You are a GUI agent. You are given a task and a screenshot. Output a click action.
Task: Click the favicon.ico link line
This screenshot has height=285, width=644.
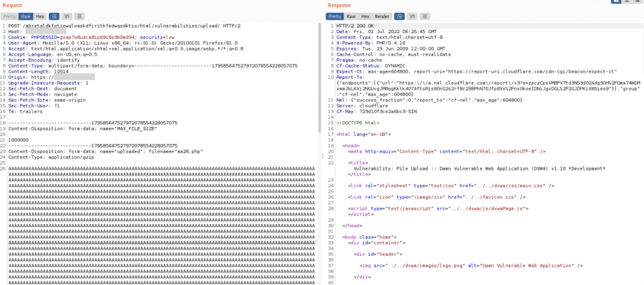[437, 197]
